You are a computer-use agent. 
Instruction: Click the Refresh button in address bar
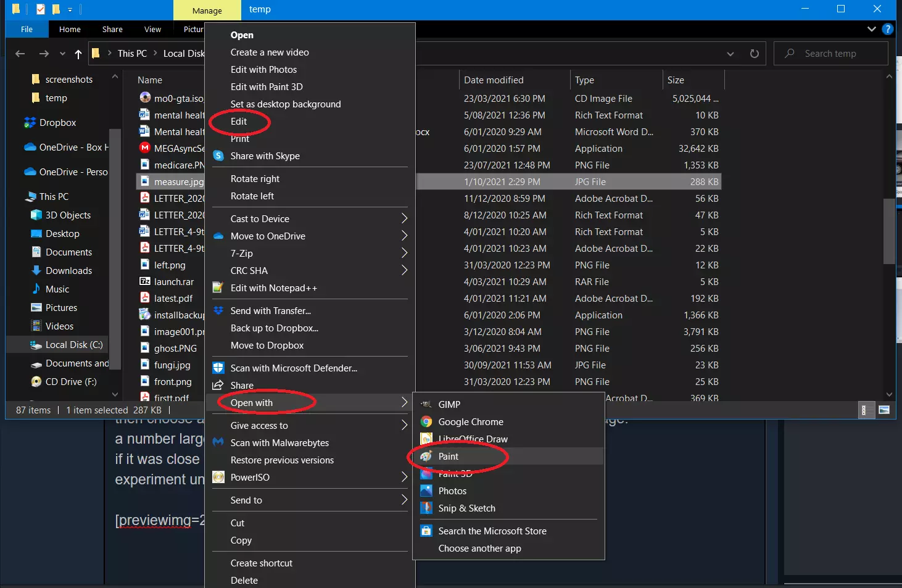coord(754,54)
